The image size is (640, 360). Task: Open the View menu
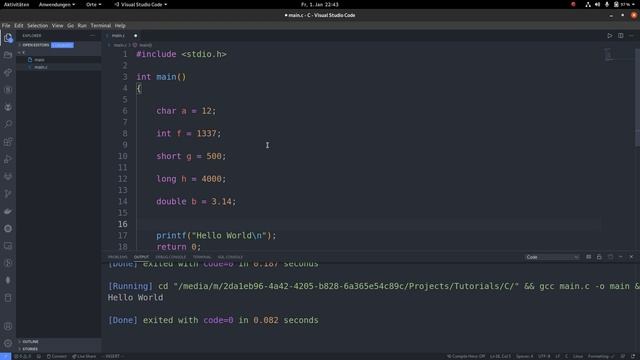click(x=58, y=25)
